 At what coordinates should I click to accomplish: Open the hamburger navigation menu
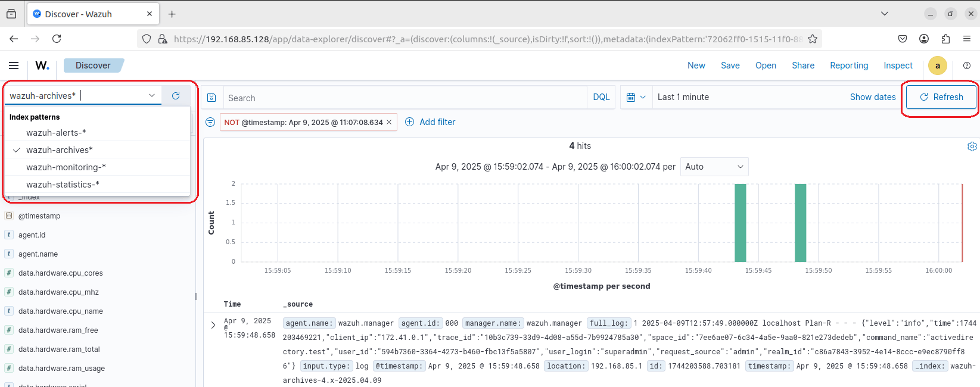click(x=14, y=65)
